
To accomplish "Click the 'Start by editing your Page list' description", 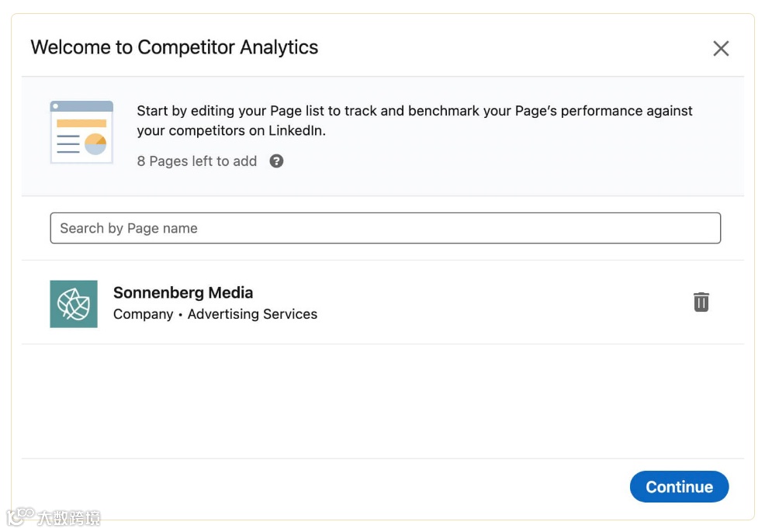I will (x=414, y=120).
